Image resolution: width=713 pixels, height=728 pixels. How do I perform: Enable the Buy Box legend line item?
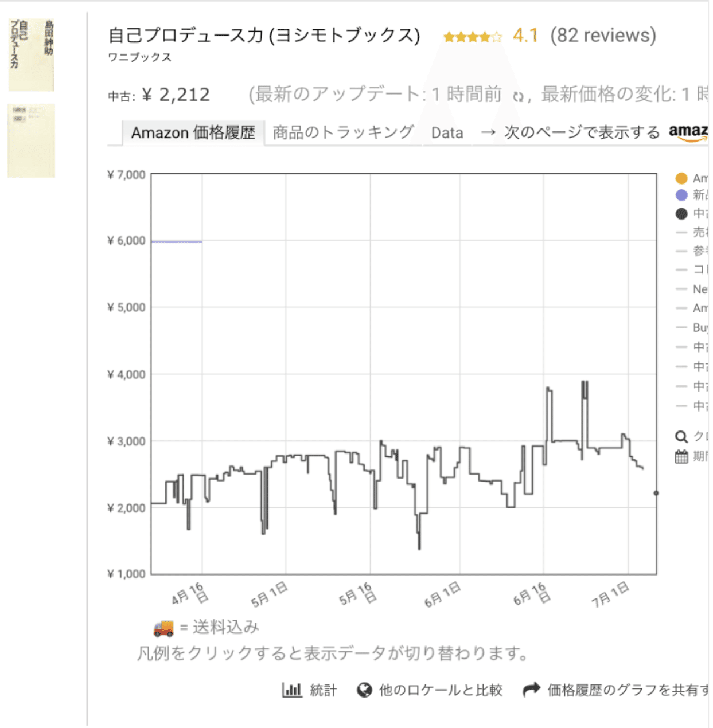point(692,328)
